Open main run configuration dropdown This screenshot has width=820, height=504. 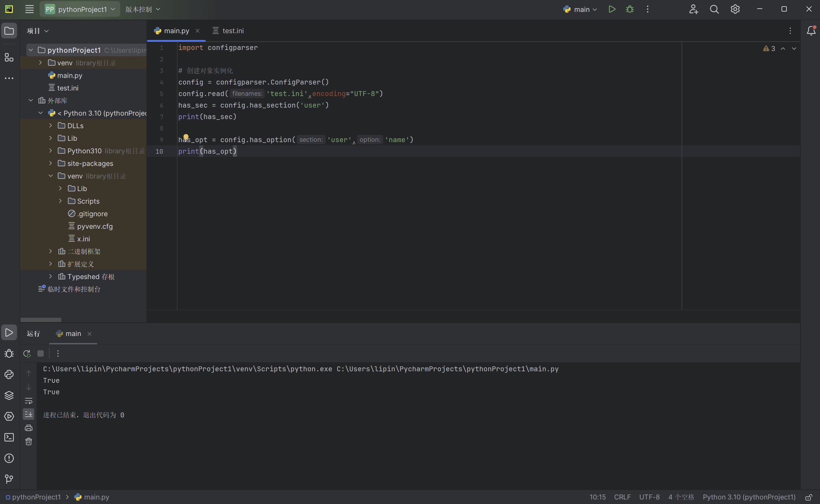[x=580, y=9]
